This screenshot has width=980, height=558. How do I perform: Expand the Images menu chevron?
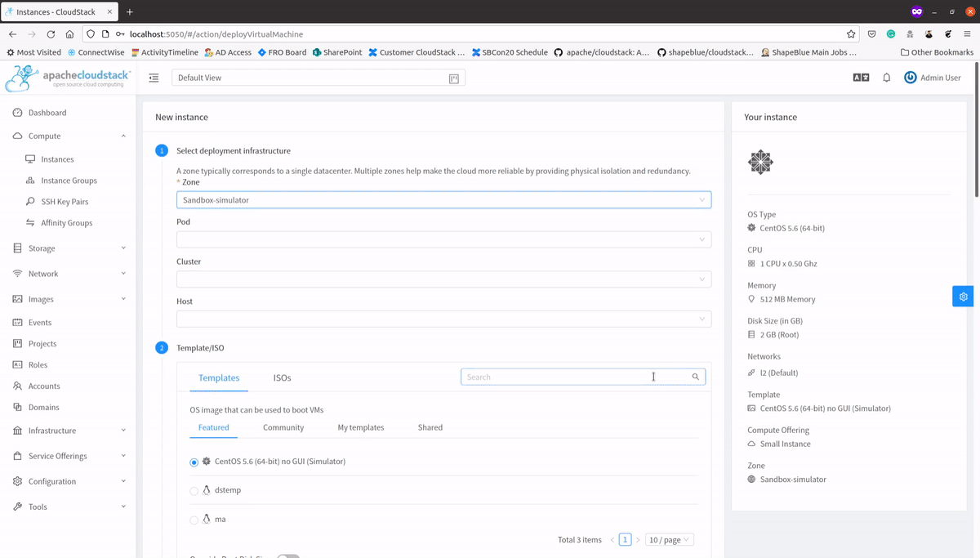[123, 299]
